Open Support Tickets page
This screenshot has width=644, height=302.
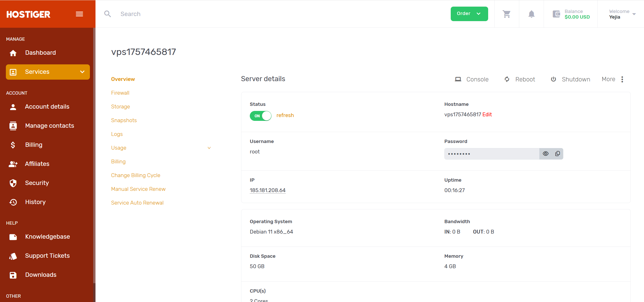(x=47, y=256)
